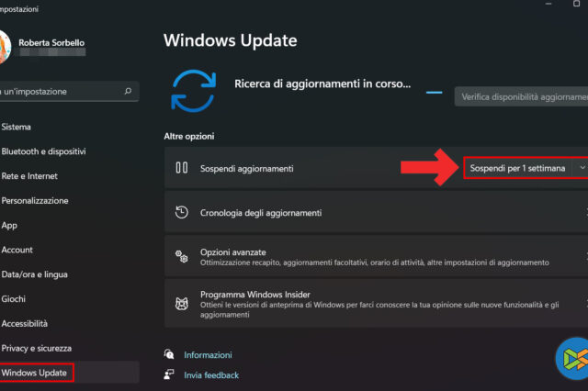Go to App settings

(x=9, y=225)
